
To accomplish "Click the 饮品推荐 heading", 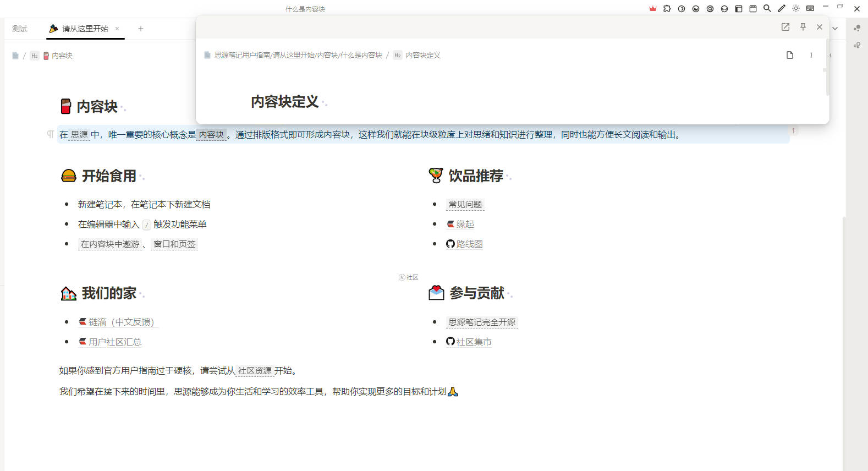I will click(x=476, y=176).
